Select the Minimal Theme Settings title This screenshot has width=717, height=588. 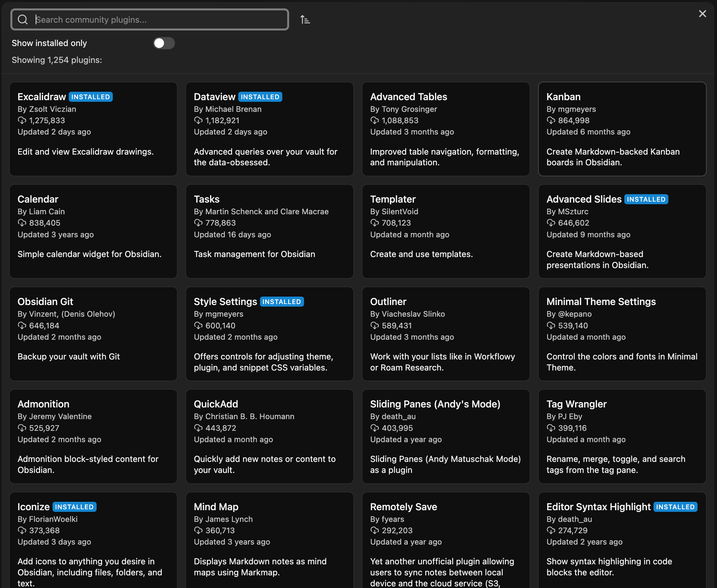click(601, 302)
